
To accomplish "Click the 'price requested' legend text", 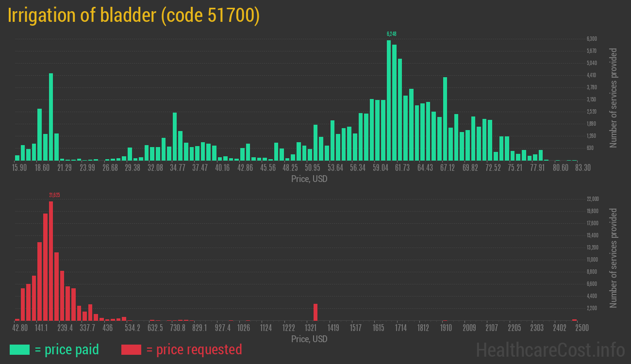I will (194, 349).
